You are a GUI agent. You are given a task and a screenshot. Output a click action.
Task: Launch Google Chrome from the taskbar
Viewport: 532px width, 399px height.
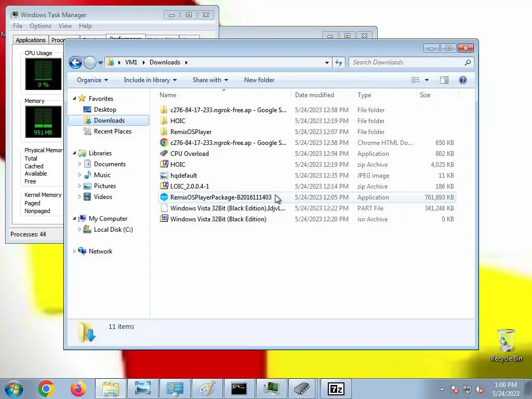click(46, 389)
